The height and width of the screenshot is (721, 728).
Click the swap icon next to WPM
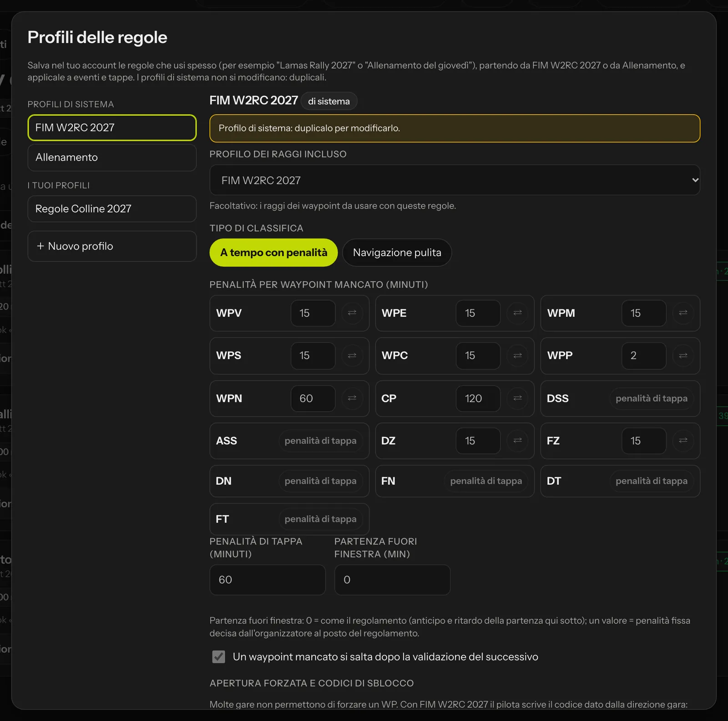(x=683, y=313)
